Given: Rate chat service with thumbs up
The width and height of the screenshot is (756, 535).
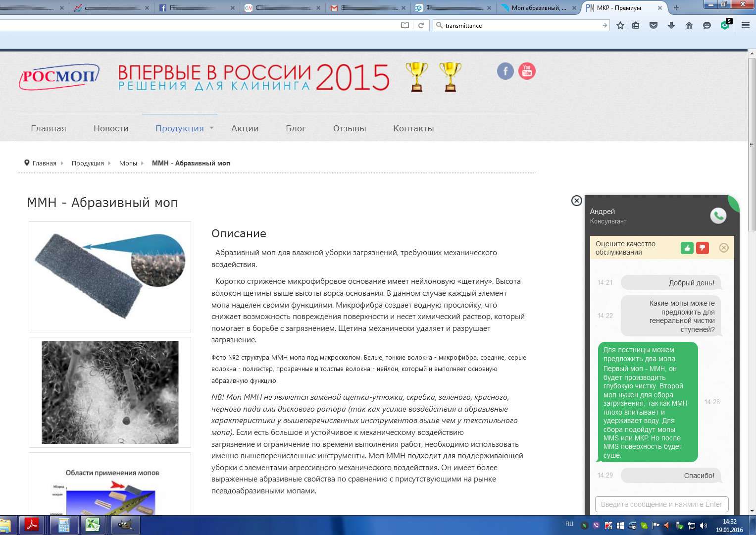Looking at the screenshot, I should pyautogui.click(x=687, y=248).
